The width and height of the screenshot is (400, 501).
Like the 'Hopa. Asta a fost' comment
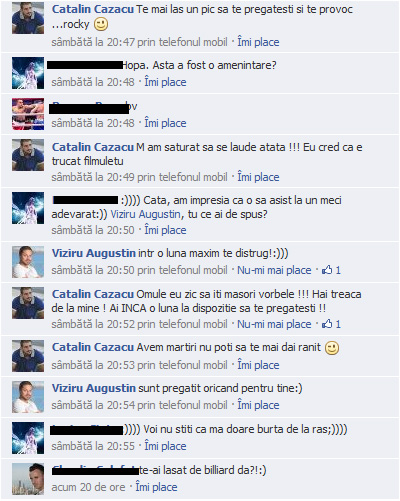click(165, 82)
